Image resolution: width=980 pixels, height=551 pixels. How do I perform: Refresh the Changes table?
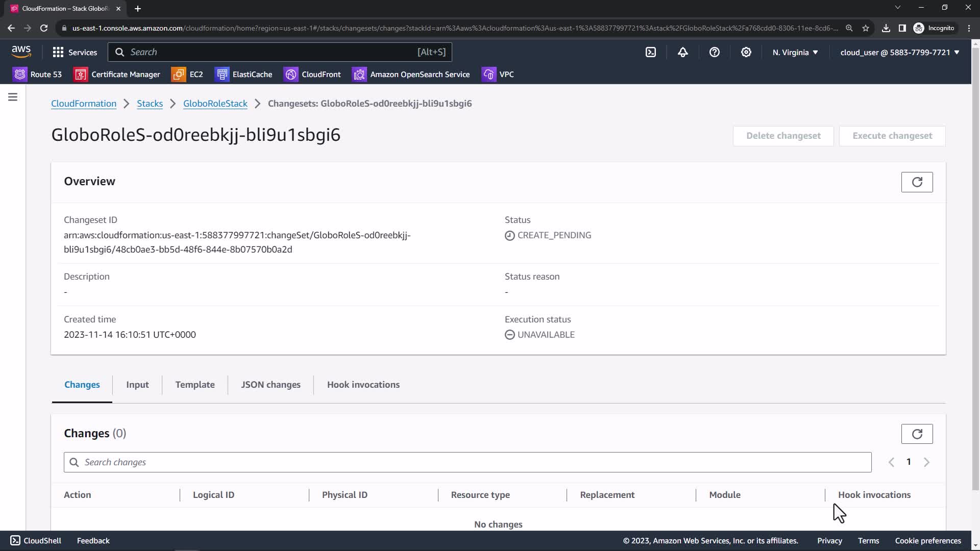[x=917, y=434]
